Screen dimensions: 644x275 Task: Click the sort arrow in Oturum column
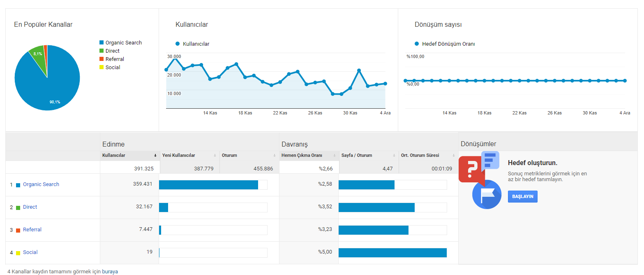point(275,156)
